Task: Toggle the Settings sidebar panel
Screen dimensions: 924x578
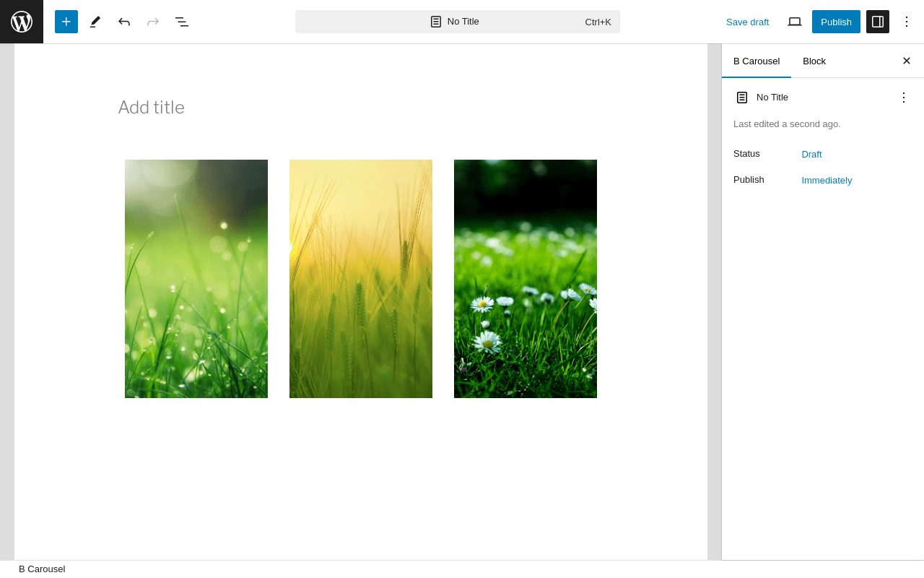Action: coord(878,22)
